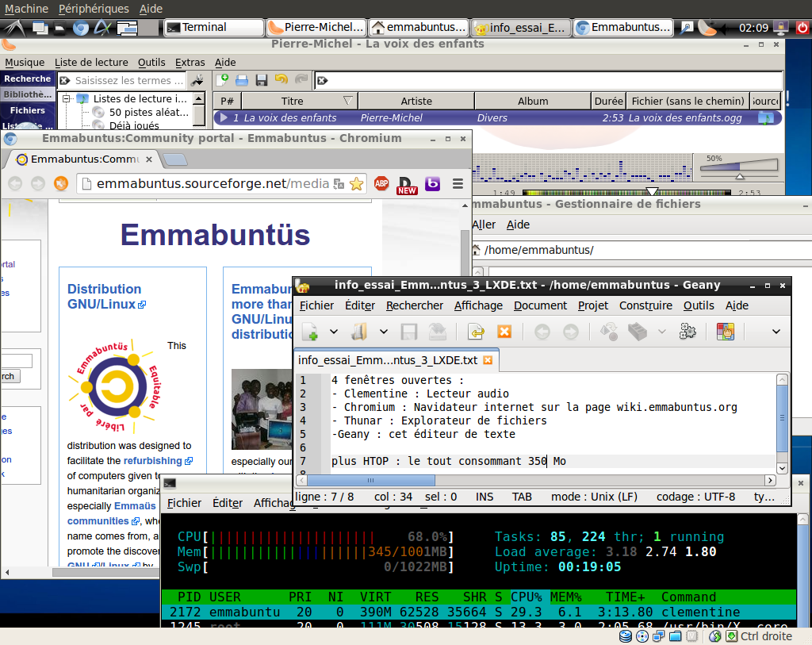Select the Bibliothèque tab in Clementine sidebar

pyautogui.click(x=28, y=94)
